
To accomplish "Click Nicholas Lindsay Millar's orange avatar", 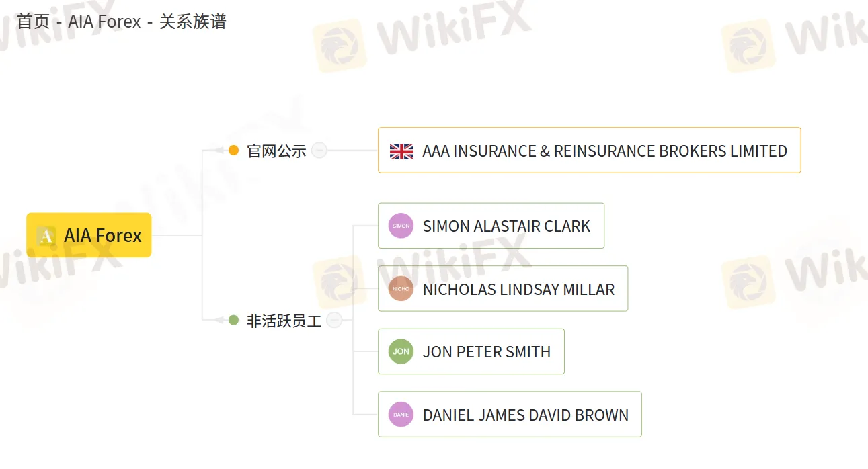I will (401, 289).
